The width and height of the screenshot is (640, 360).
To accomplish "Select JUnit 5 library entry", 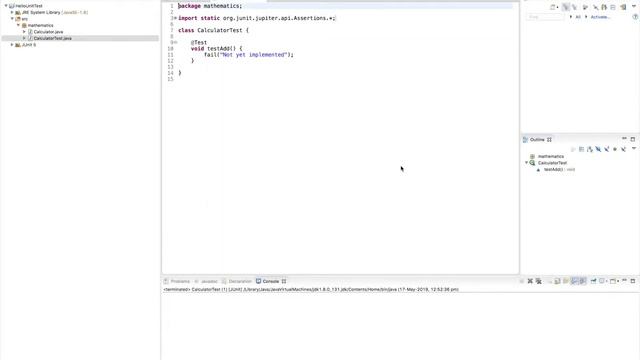I will [x=29, y=45].
